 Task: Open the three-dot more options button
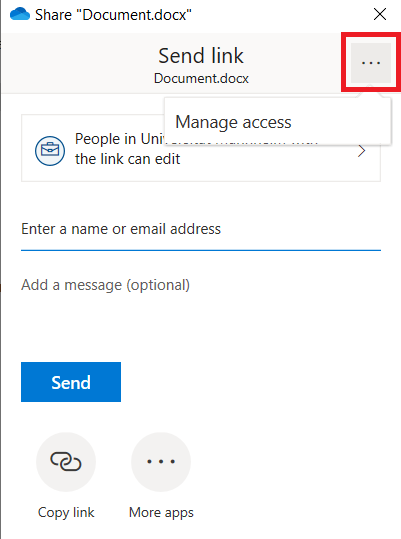click(x=371, y=63)
